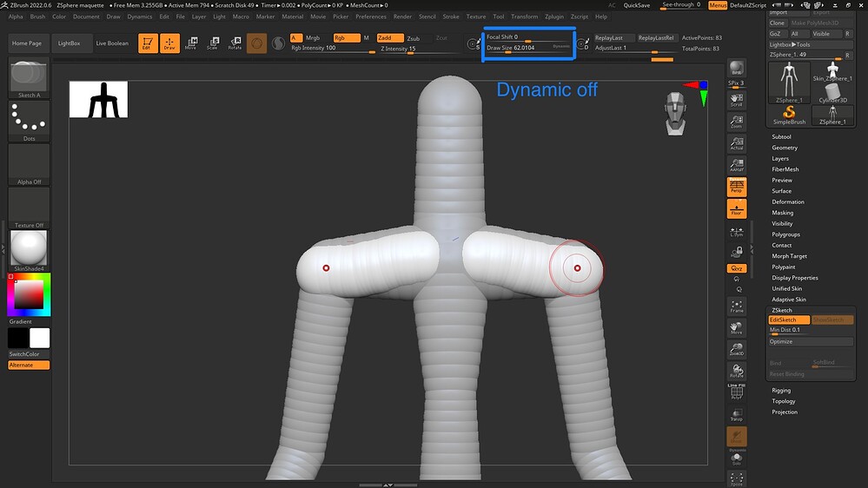
Task: Click the BPR render icon
Action: click(x=736, y=68)
